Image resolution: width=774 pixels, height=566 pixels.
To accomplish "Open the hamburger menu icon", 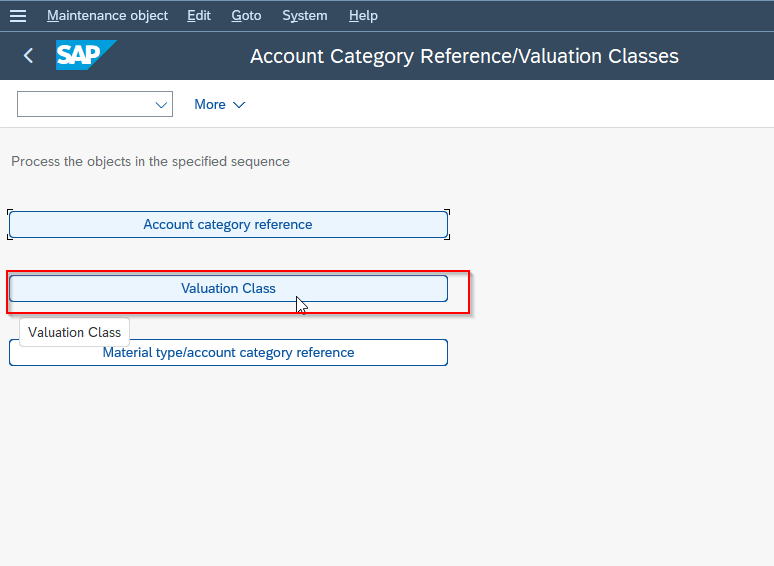I will coord(18,16).
